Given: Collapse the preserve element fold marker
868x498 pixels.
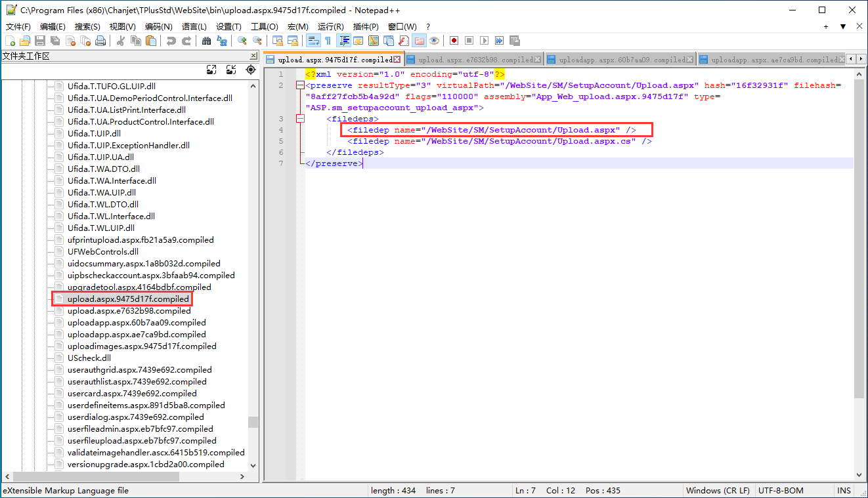Looking at the screenshot, I should tap(301, 85).
